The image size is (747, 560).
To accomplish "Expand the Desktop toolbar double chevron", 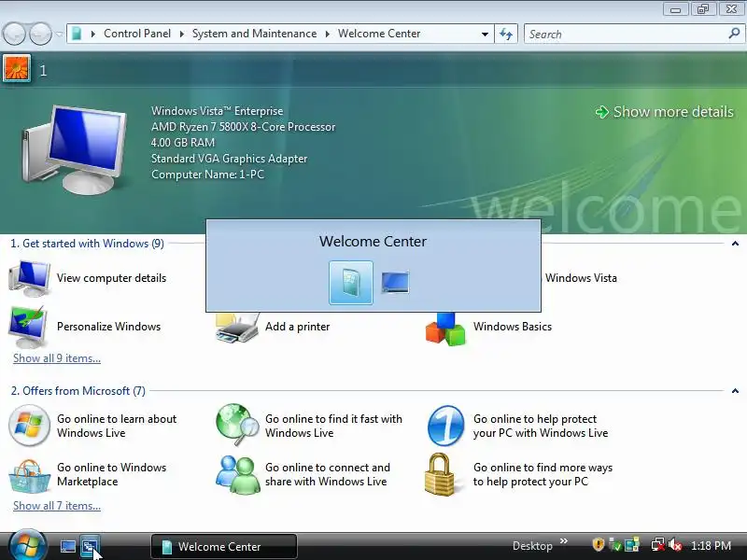I will click(x=564, y=541).
